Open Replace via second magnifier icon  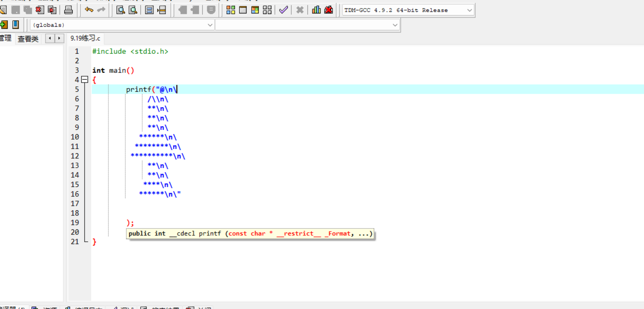(x=133, y=10)
